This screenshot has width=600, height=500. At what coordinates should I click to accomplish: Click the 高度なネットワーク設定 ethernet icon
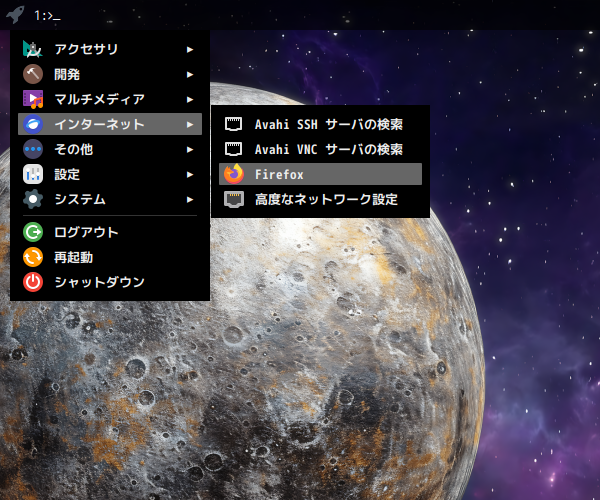coord(234,199)
